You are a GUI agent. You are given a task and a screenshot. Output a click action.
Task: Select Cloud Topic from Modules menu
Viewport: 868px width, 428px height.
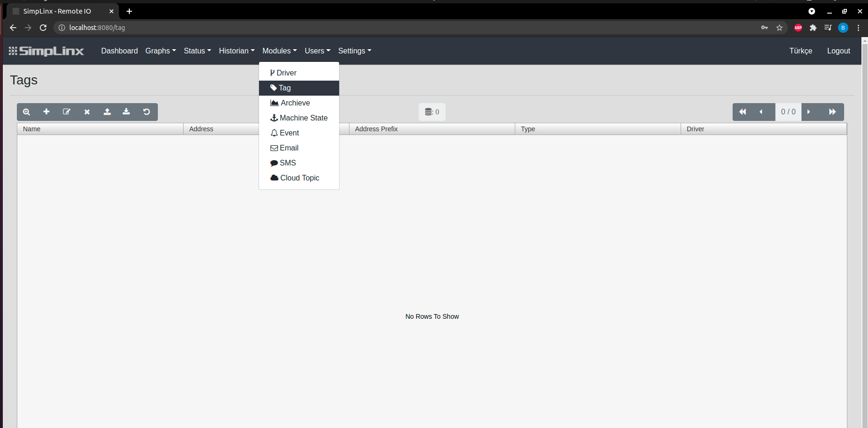coord(299,178)
